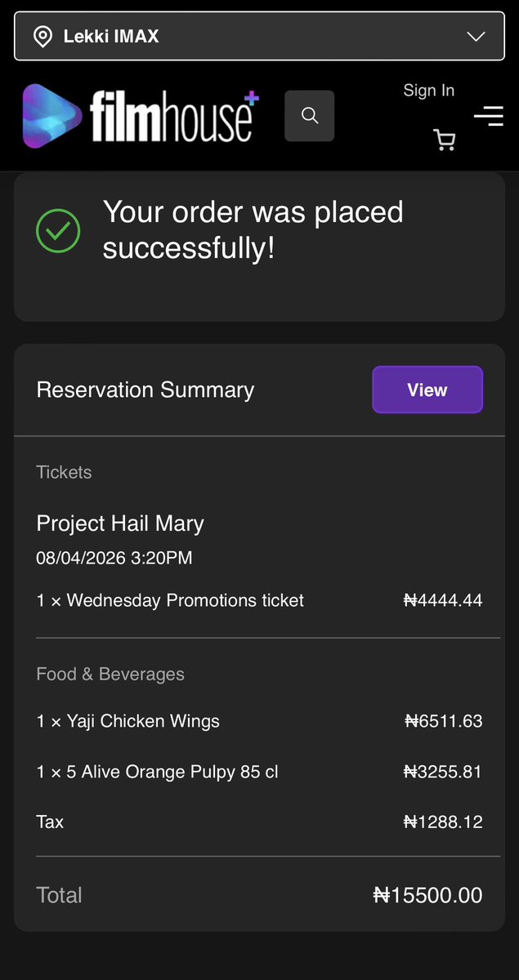Click the Sign In link
Screen dimensions: 519x980
coord(428,91)
